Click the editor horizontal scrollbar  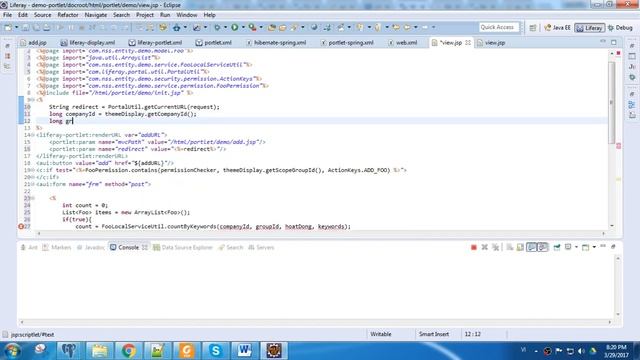321,233
